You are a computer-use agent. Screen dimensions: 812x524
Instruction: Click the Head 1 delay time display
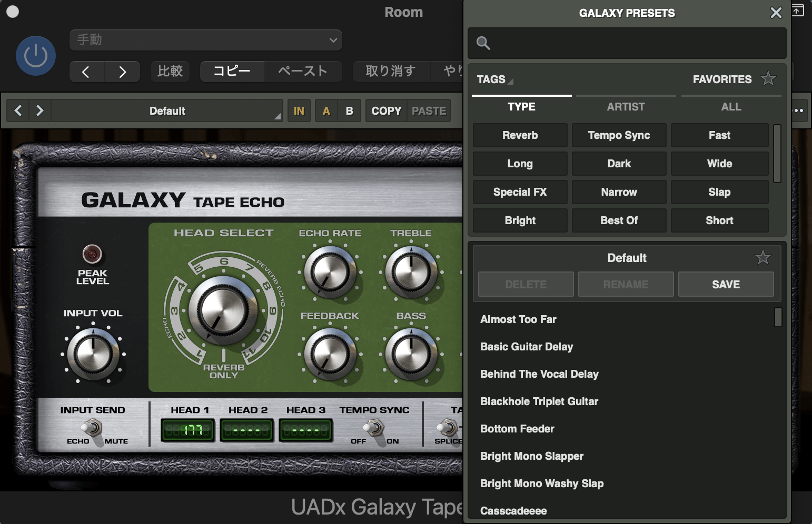[189, 430]
